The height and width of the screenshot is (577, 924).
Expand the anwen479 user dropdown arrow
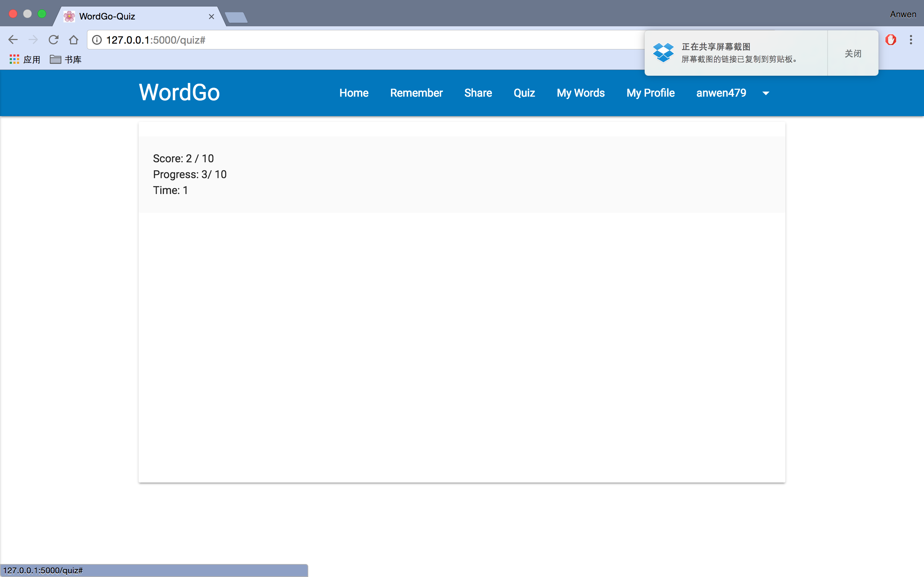(x=766, y=93)
